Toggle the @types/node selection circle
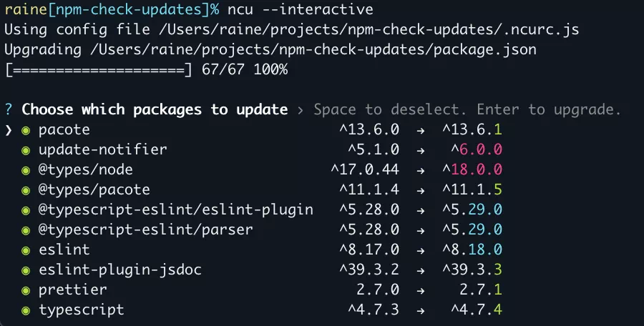The image size is (644, 326). [x=26, y=171]
